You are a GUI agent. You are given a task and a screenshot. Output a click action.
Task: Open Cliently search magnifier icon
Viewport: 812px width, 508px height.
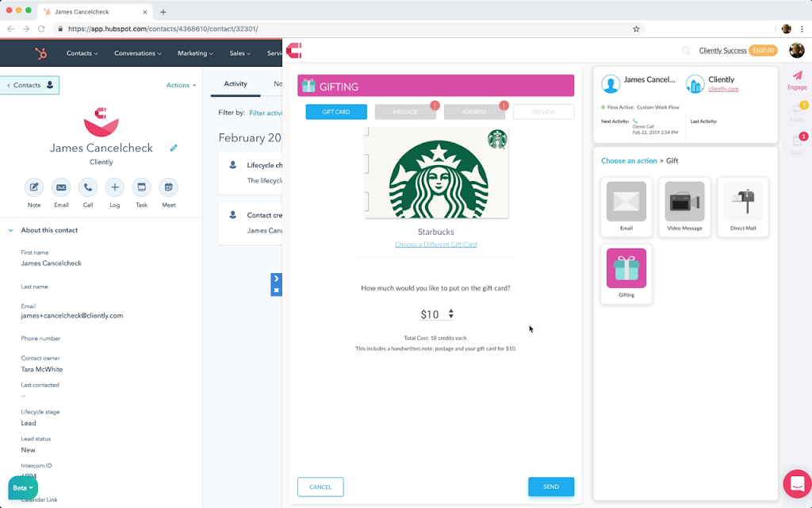[x=686, y=50]
